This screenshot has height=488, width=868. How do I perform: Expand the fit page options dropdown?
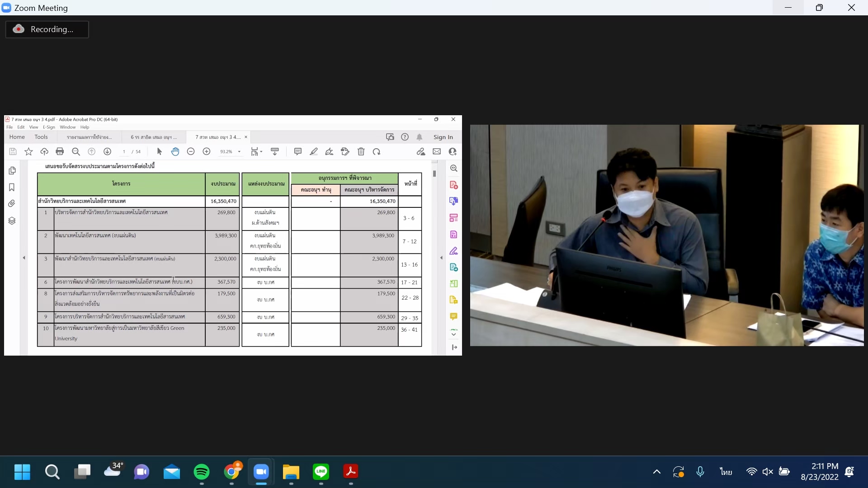[261, 152]
